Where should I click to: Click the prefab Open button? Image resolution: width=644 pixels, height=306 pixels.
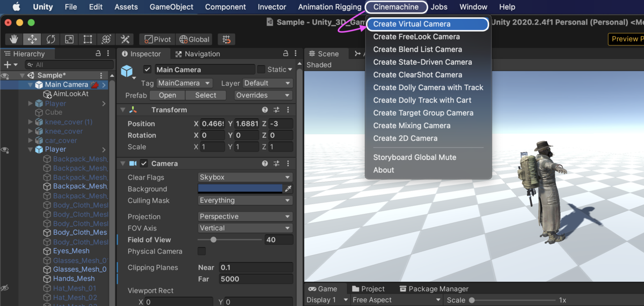point(167,95)
